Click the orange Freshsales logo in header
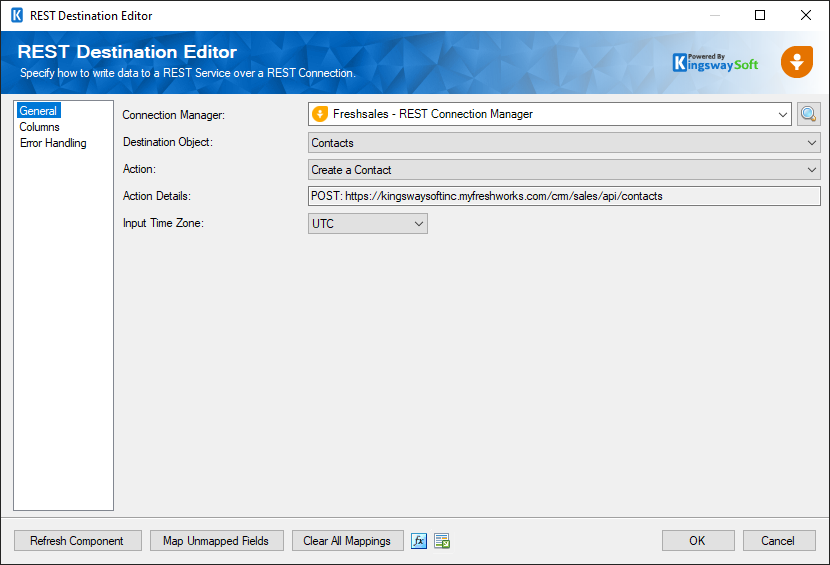This screenshot has height=565, width=830. point(797,62)
